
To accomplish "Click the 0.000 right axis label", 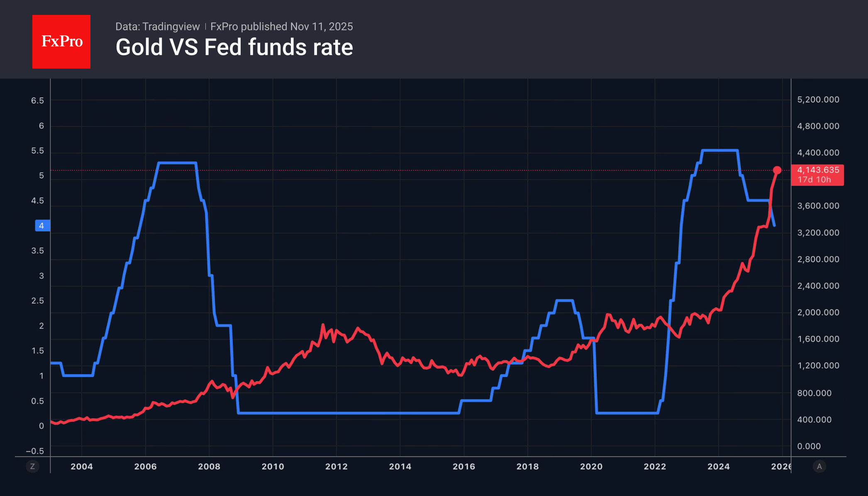I will tap(809, 446).
